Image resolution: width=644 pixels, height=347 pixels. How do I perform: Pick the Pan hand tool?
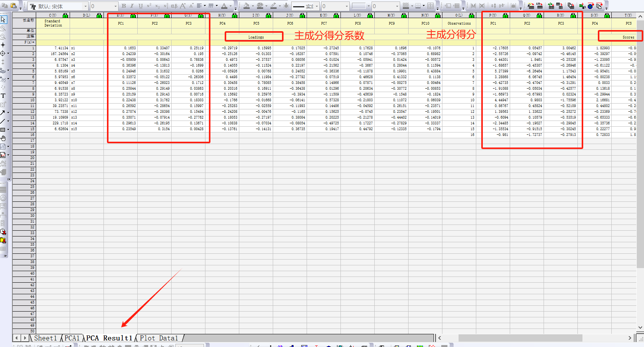tap(3, 138)
